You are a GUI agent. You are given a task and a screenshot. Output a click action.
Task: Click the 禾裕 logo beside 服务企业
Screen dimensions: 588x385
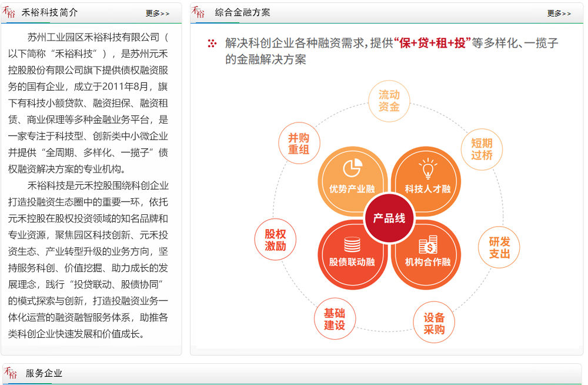pos(10,373)
